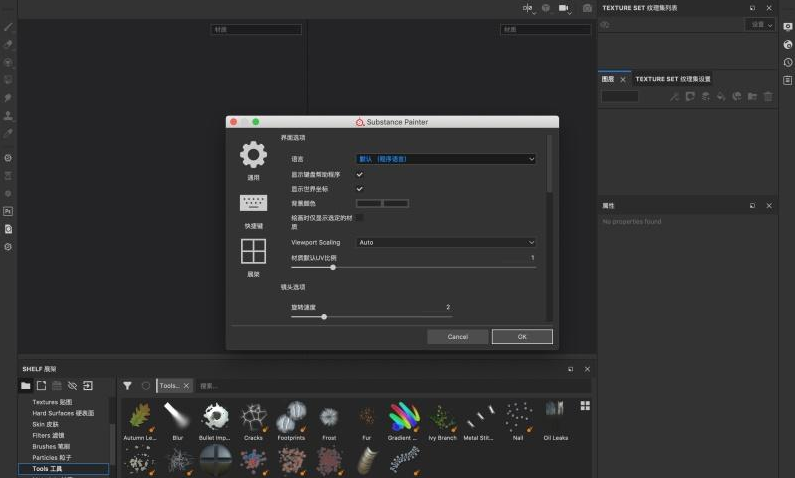795x478 pixels.
Task: Toggle Shelf hidden-items crossed-eye icon
Action: click(72, 386)
